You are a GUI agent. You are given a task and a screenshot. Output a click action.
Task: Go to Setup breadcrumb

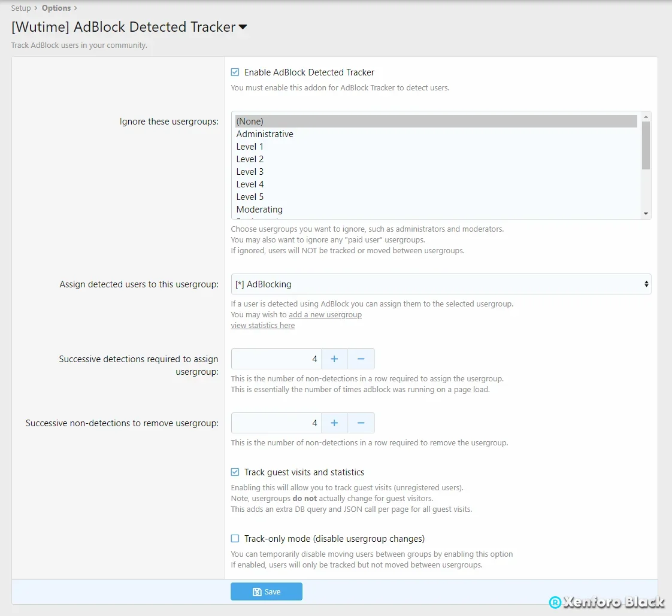tap(20, 8)
